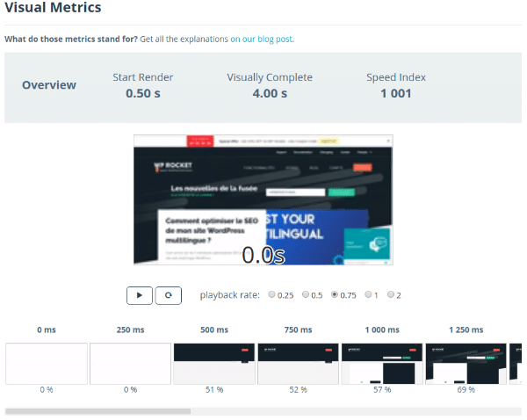Select the 0.5 playback rate
527x420 pixels.
tap(306, 295)
